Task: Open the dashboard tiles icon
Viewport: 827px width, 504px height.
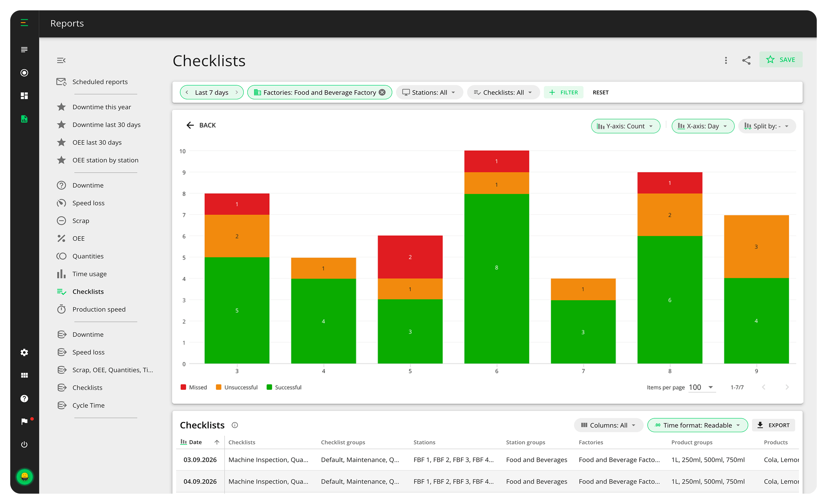Action: click(x=24, y=96)
